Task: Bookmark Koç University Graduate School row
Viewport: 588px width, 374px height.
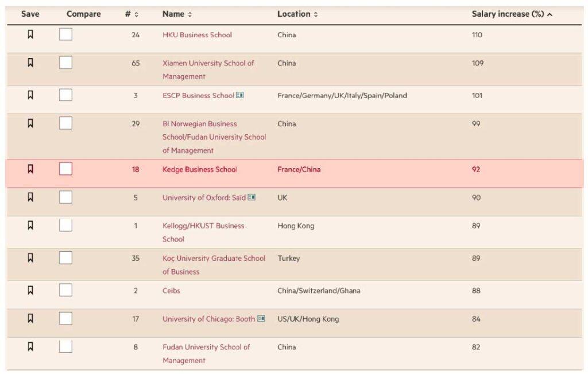Action: click(x=30, y=258)
